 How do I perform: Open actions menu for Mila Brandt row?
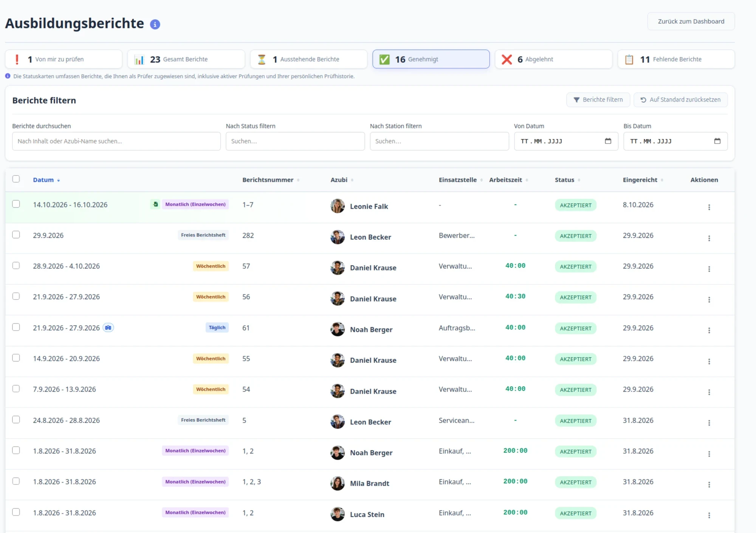tap(709, 485)
